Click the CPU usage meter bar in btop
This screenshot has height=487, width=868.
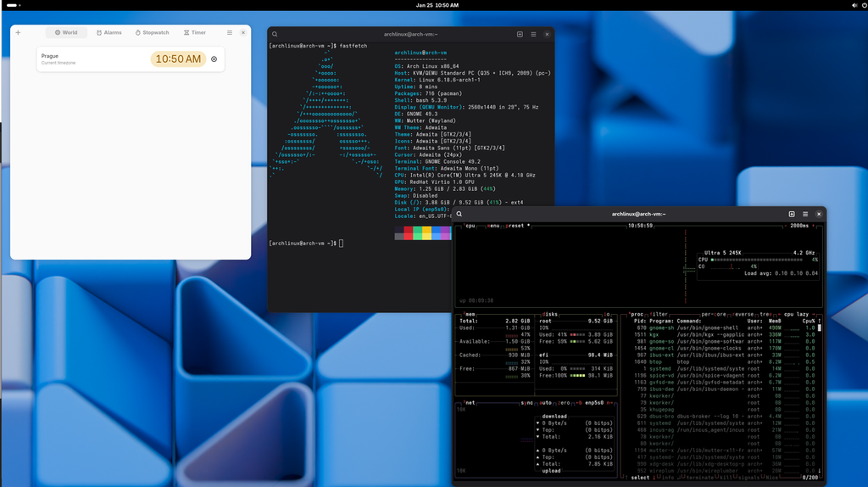tap(757, 260)
